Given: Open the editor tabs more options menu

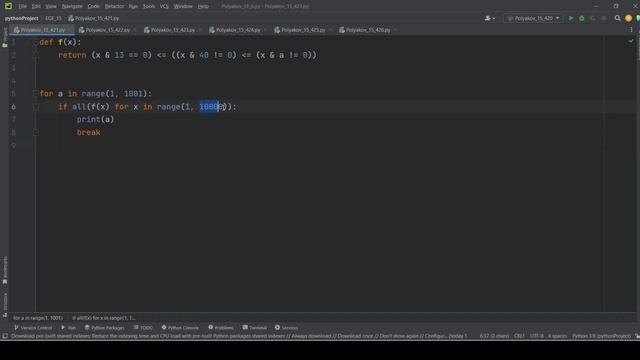Looking at the screenshot, I should click(x=631, y=30).
